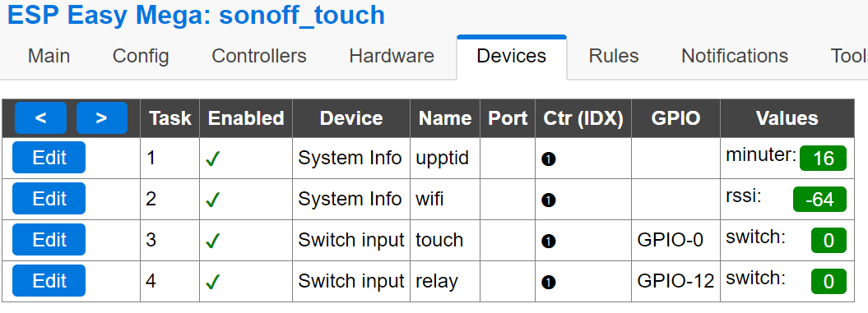Click controller 1 icon for upptid
Screen dimensions: 868x313
click(x=549, y=159)
